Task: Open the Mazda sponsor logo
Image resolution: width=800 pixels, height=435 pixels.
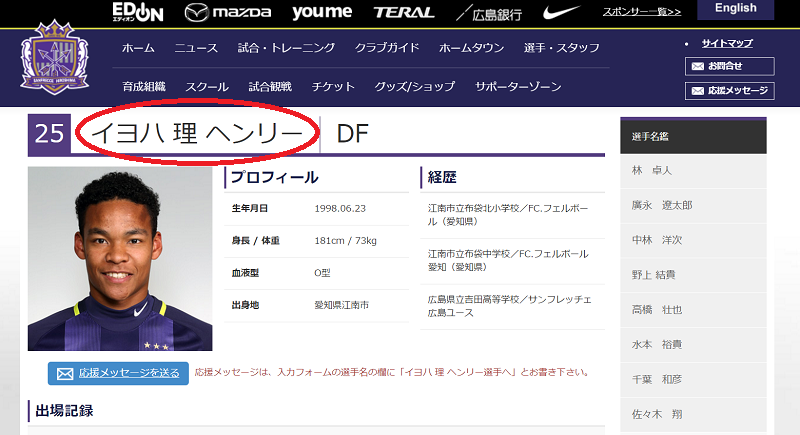Action: pos(228,12)
